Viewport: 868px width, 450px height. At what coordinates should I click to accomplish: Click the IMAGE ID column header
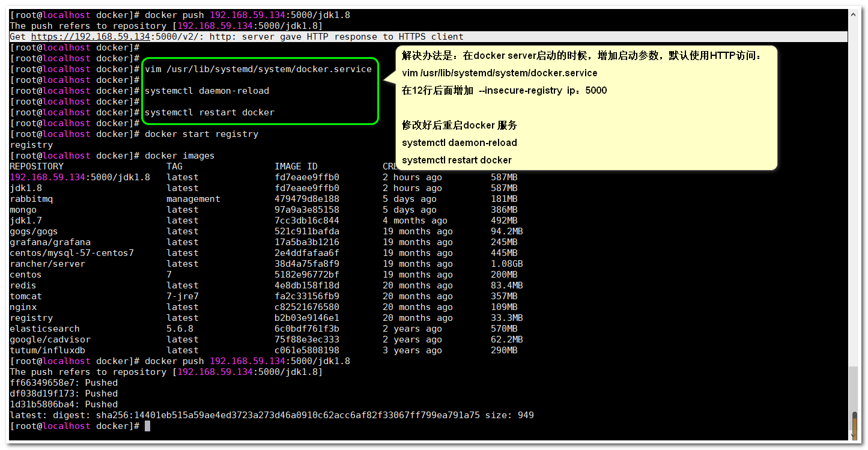pos(296,166)
